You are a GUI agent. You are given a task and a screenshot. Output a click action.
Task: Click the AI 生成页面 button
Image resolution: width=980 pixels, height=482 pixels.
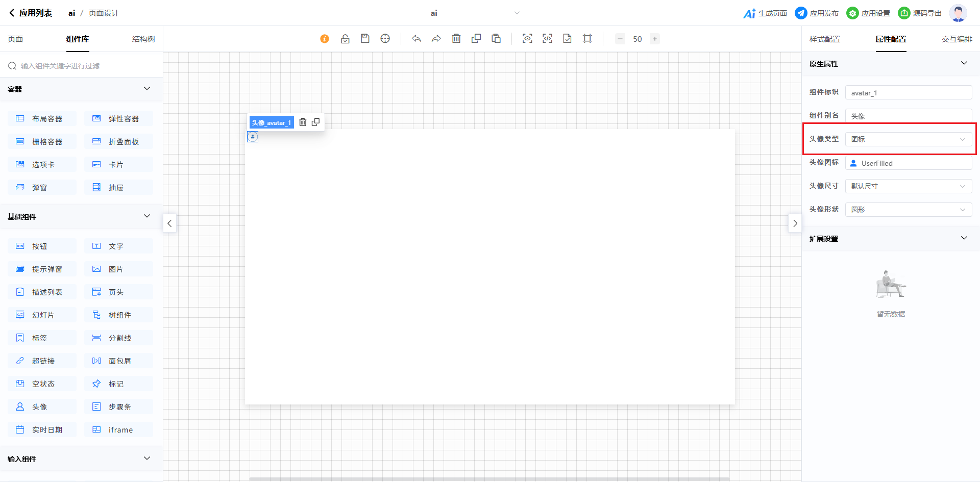point(765,13)
